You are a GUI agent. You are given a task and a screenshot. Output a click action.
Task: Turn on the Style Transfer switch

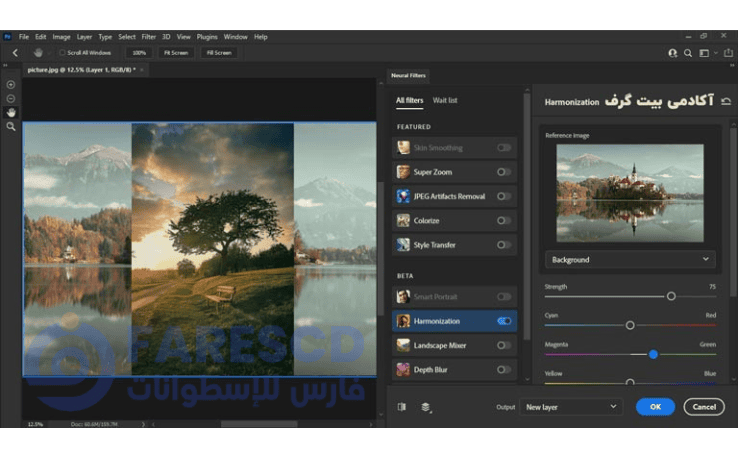coord(504,245)
